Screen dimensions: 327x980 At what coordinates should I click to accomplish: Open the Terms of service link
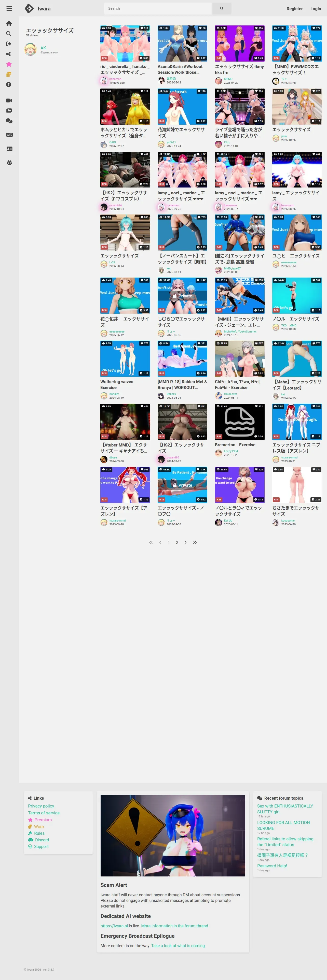44,813
